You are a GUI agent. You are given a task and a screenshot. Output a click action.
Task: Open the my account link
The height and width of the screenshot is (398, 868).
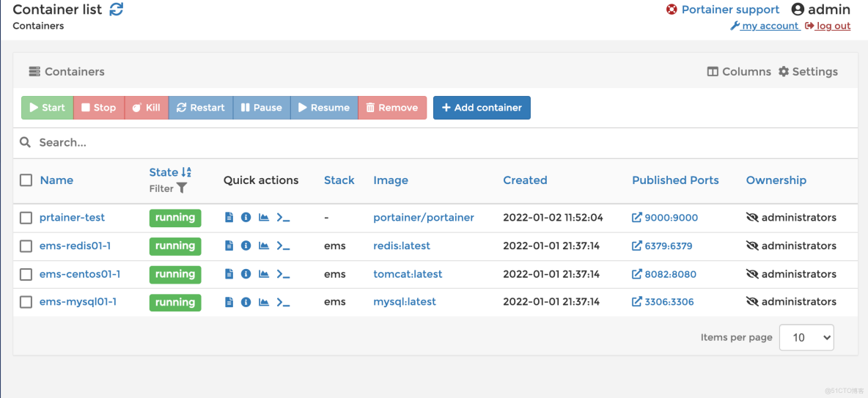point(765,26)
